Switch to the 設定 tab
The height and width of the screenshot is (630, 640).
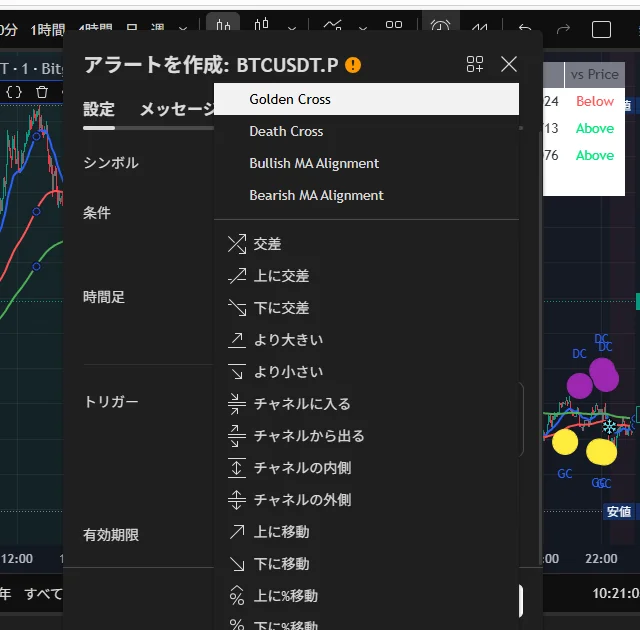tap(98, 110)
